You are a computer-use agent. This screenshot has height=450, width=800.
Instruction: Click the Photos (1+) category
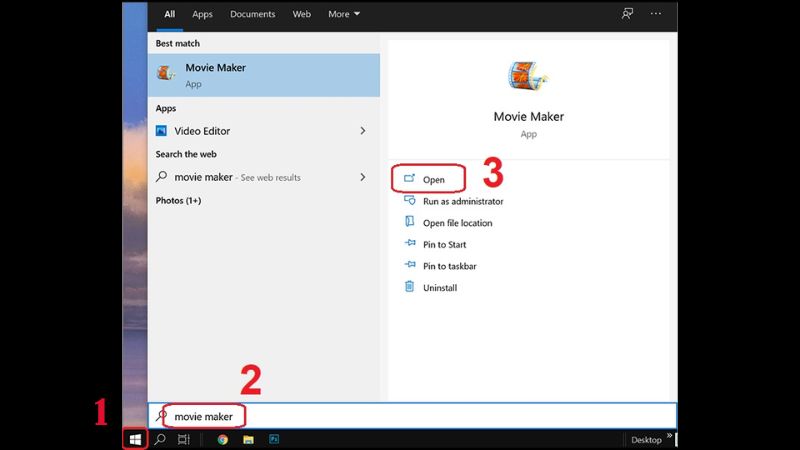click(178, 201)
